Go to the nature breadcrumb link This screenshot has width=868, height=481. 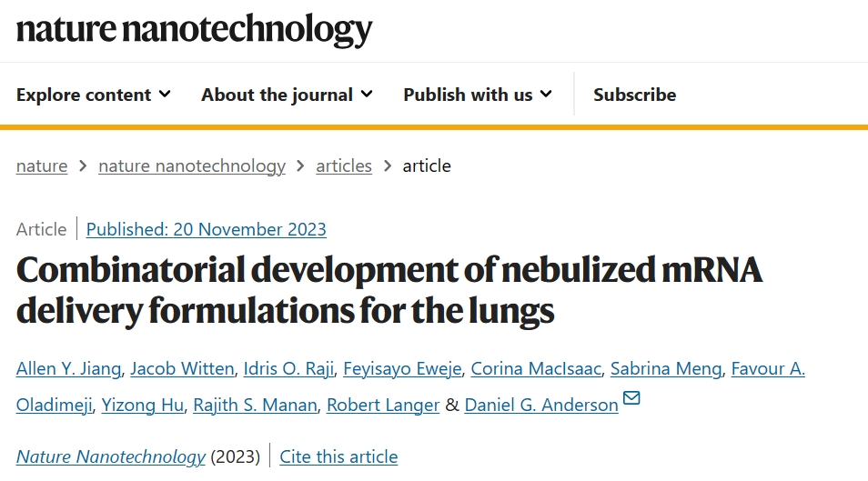(x=42, y=165)
